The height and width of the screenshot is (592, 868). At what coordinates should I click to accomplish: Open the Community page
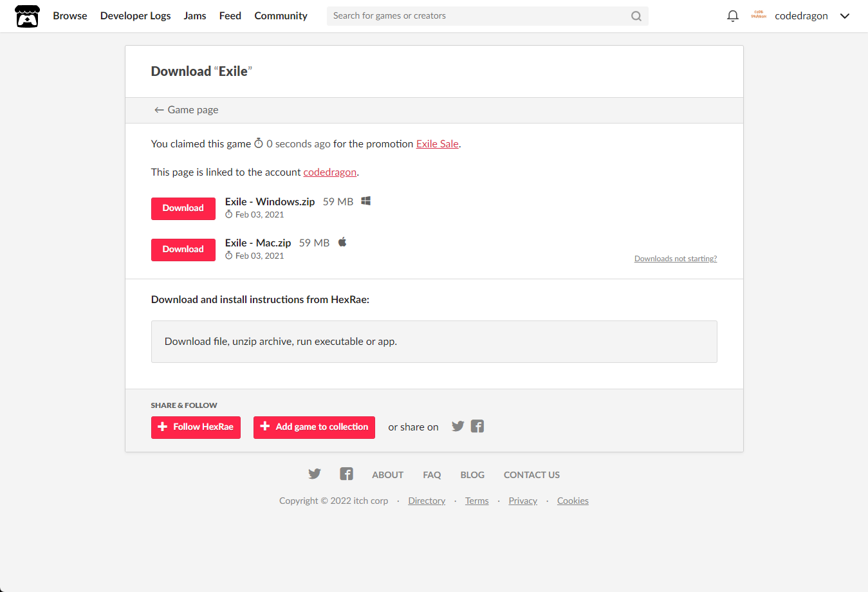click(x=281, y=16)
